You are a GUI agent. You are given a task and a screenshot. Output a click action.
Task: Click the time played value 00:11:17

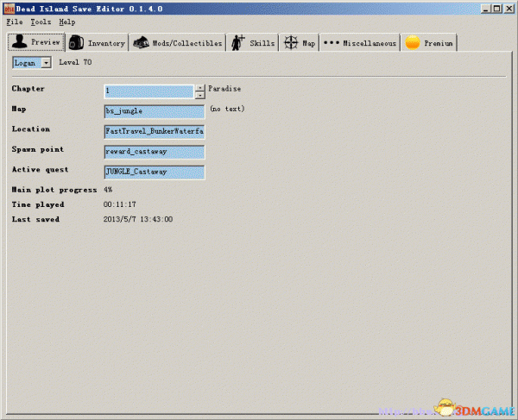coord(120,204)
